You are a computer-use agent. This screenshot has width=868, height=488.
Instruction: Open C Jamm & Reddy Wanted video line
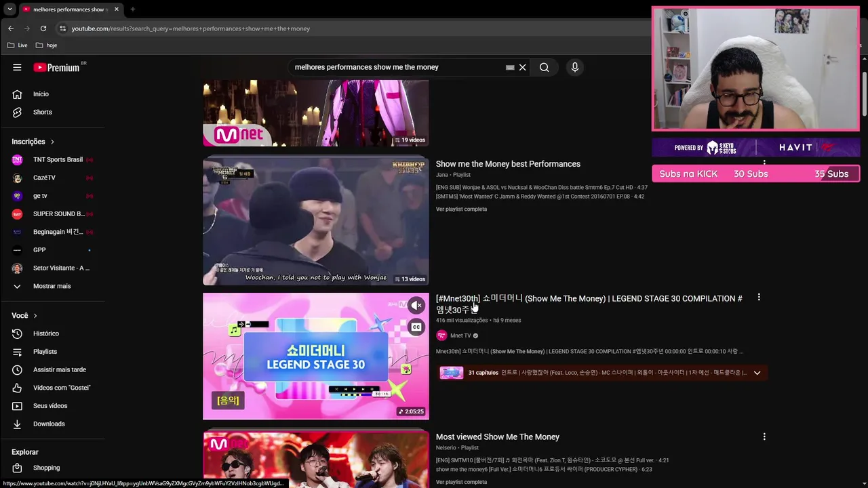540,197
